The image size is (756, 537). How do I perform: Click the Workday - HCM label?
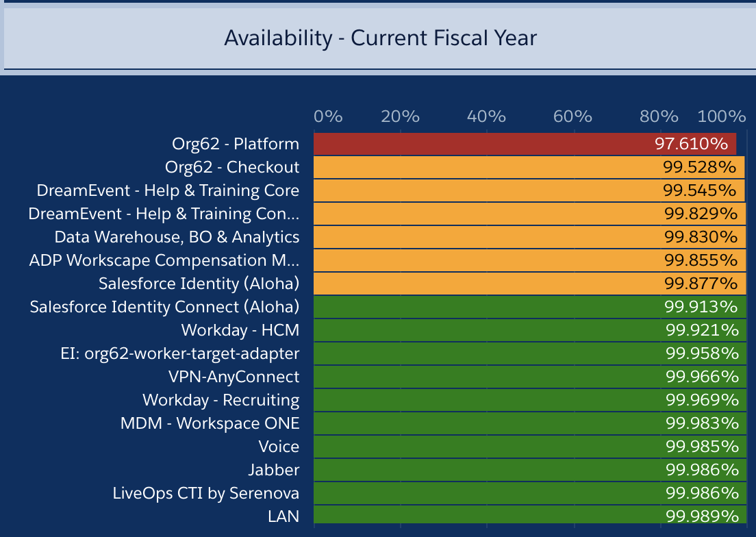240,330
